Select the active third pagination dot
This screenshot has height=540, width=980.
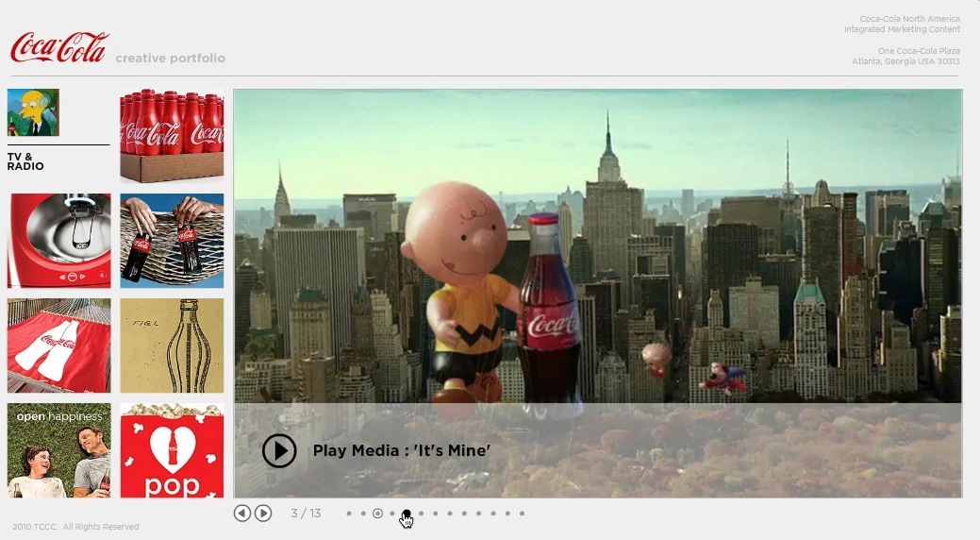pyautogui.click(x=377, y=514)
